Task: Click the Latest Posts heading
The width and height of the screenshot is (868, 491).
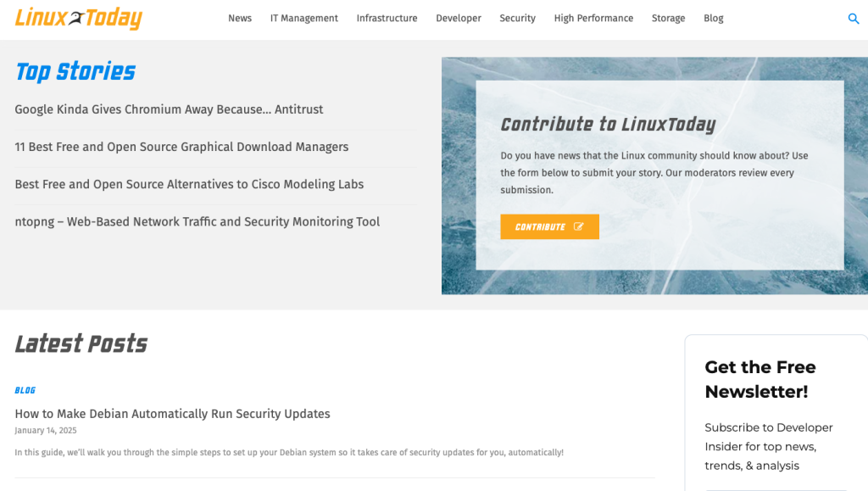Action: point(81,344)
